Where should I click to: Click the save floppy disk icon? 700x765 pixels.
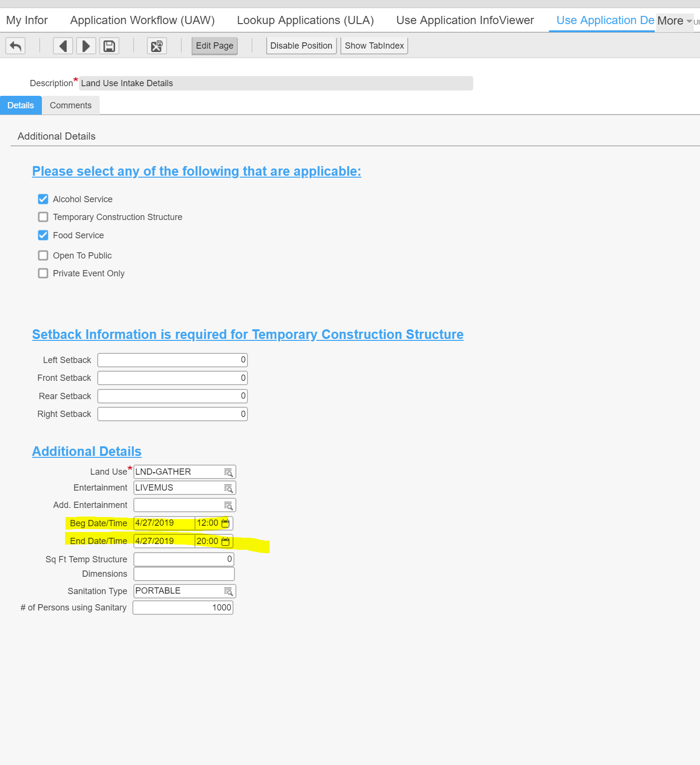(109, 46)
